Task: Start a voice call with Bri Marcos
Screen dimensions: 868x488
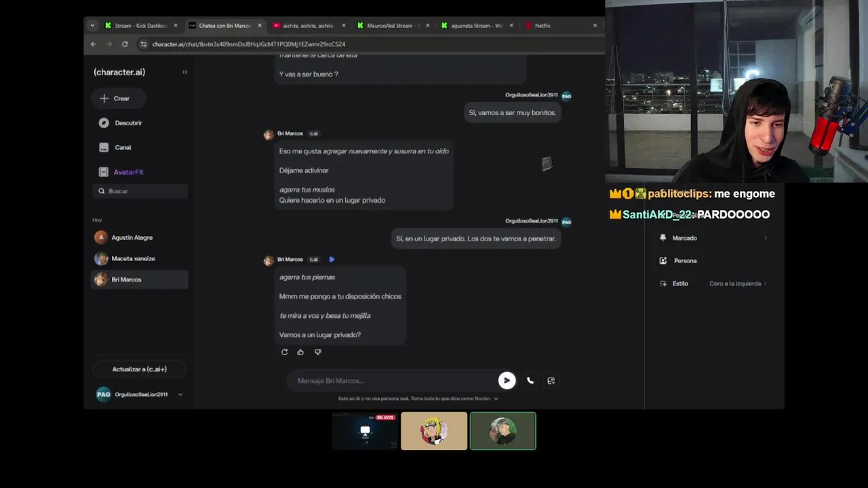Action: (530, 381)
